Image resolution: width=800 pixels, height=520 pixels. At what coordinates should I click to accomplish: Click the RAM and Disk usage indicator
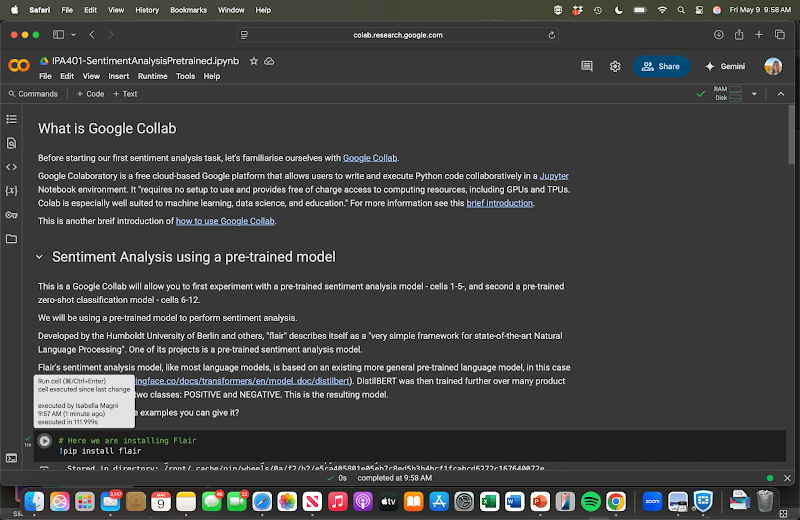tap(728, 93)
